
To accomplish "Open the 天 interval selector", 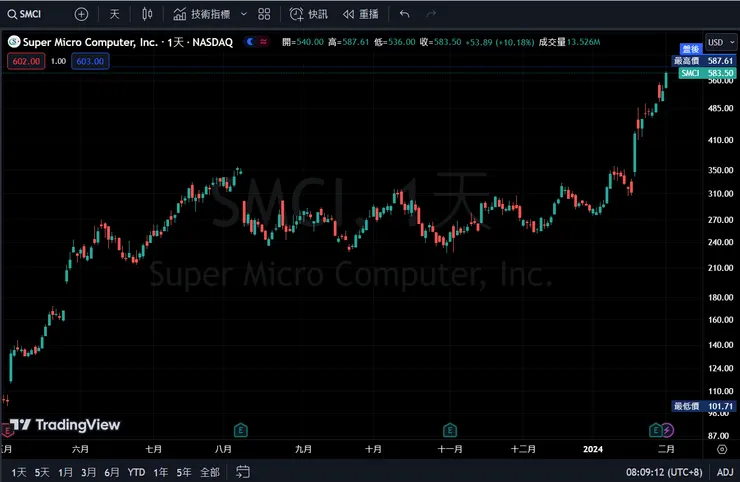I will point(115,14).
